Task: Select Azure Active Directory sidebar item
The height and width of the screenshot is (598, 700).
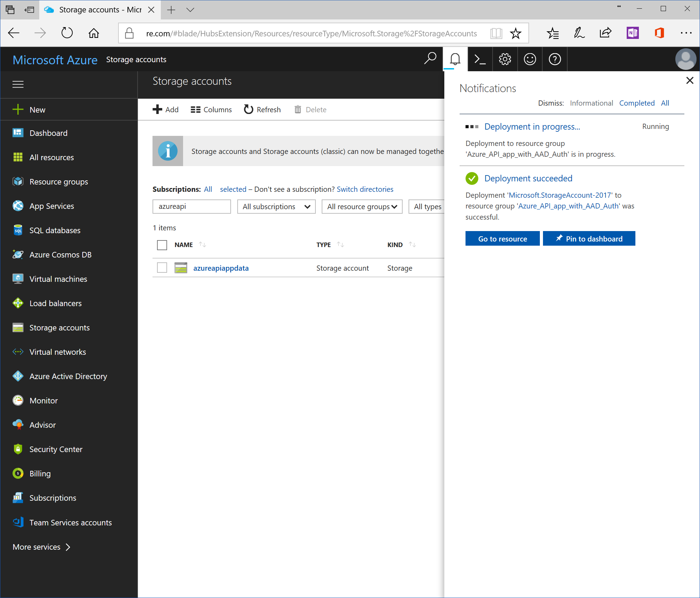Action: click(x=68, y=376)
